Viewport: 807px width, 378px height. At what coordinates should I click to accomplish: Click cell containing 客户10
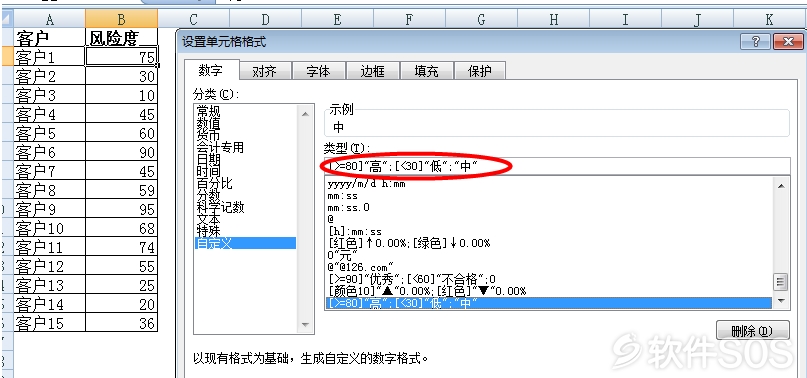(49, 228)
